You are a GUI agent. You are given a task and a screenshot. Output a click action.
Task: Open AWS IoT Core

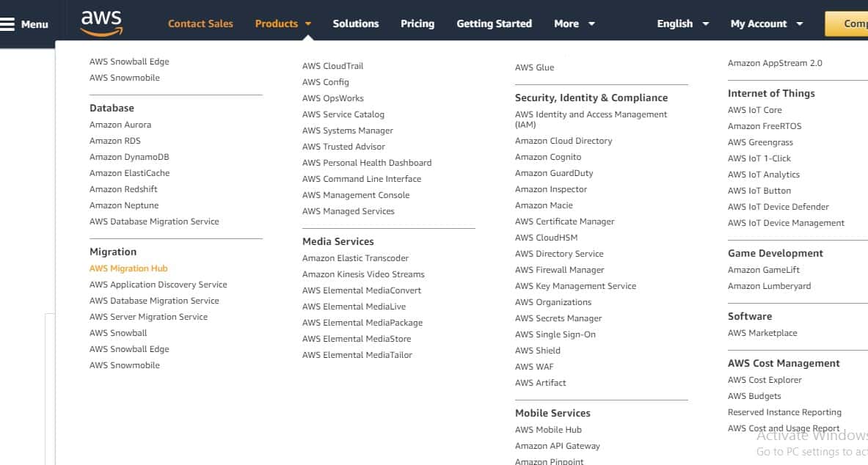755,109
